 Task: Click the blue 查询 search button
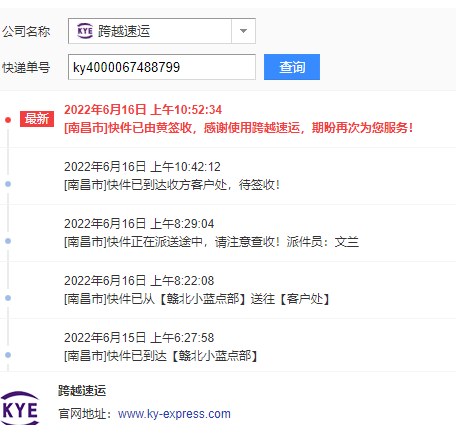coord(292,67)
